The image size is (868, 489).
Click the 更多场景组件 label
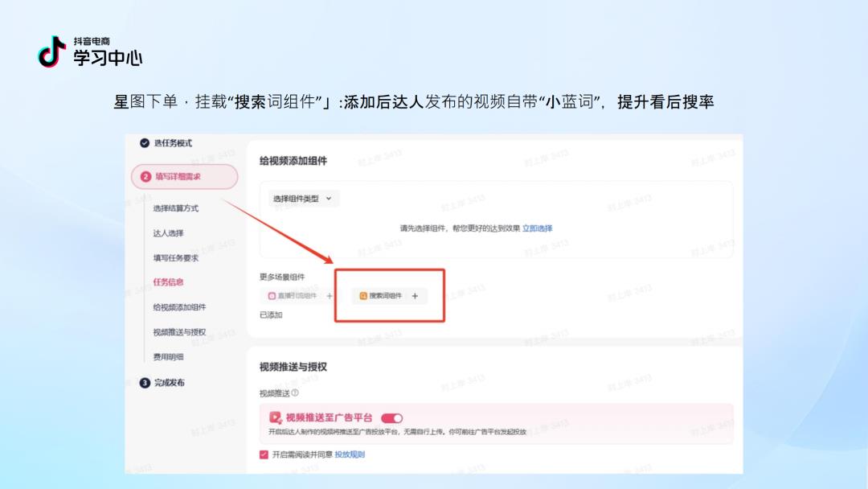coord(282,277)
